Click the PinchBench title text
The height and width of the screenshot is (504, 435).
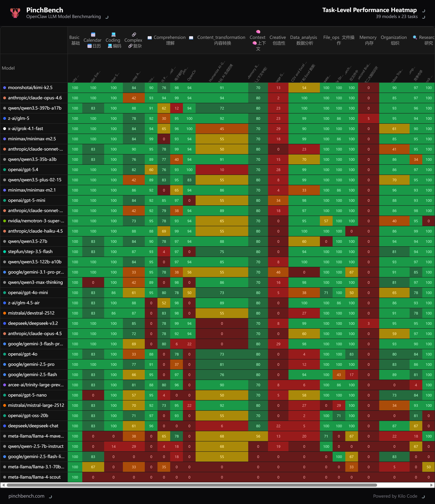[x=45, y=10]
